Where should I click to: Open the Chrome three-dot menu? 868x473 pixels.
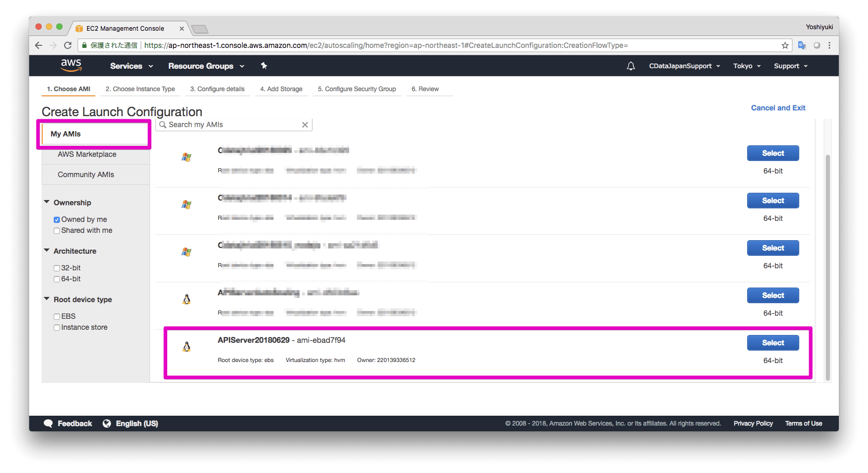tap(829, 45)
